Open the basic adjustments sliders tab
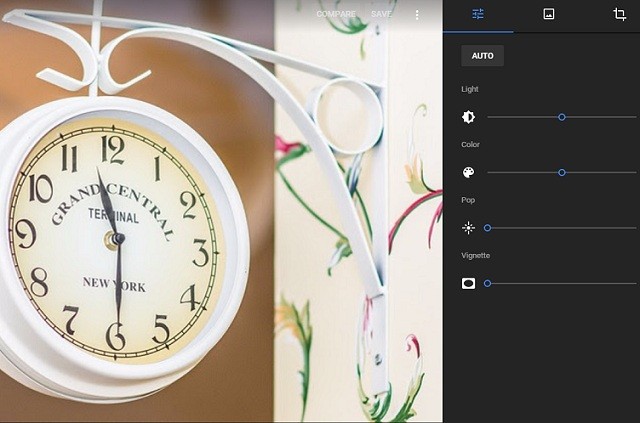This screenshot has height=423, width=640. pyautogui.click(x=478, y=14)
